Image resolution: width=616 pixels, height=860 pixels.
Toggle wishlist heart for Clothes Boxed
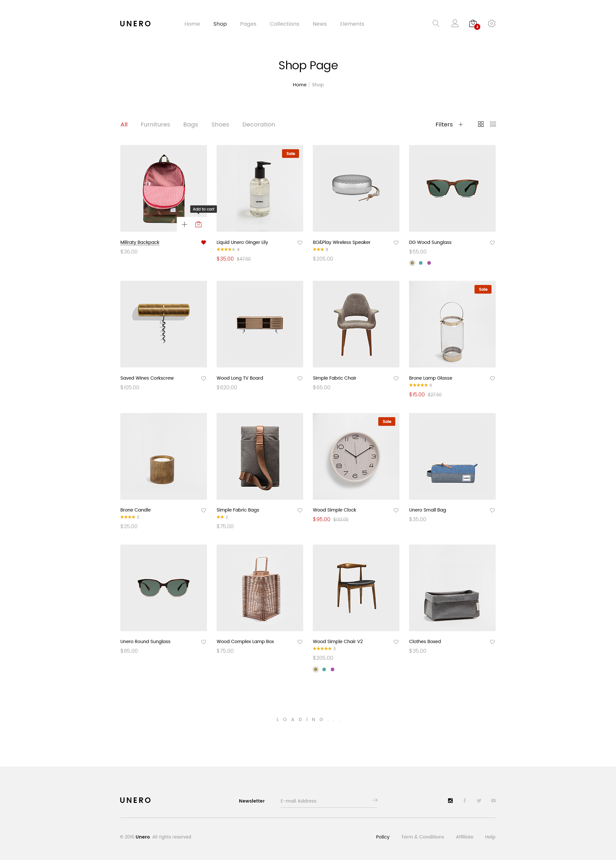coord(492,641)
